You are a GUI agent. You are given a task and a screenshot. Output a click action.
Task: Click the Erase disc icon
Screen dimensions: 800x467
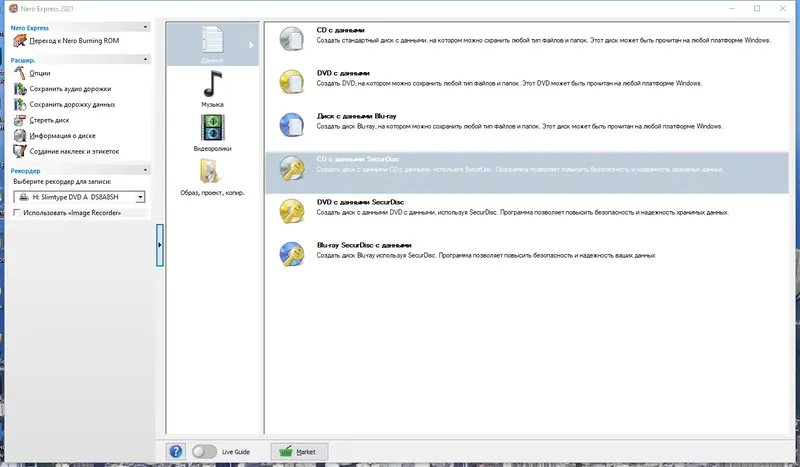click(19, 120)
